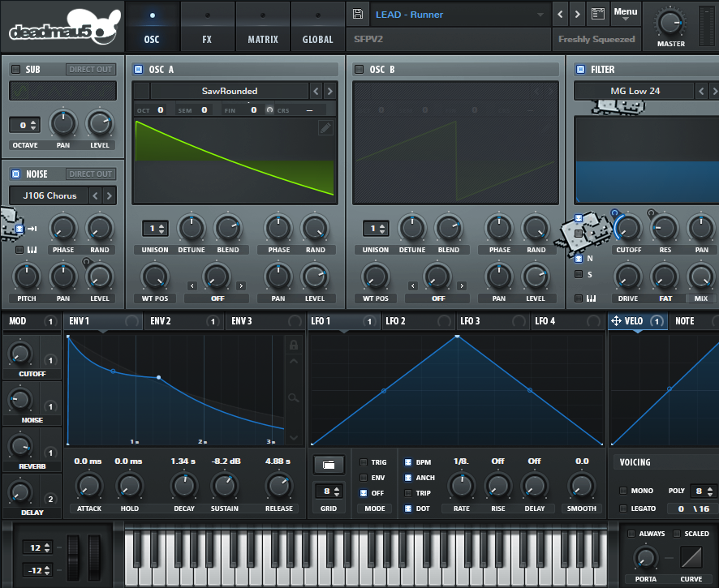Load previous preset with the left arrow
The height and width of the screenshot is (588, 719).
pos(560,15)
